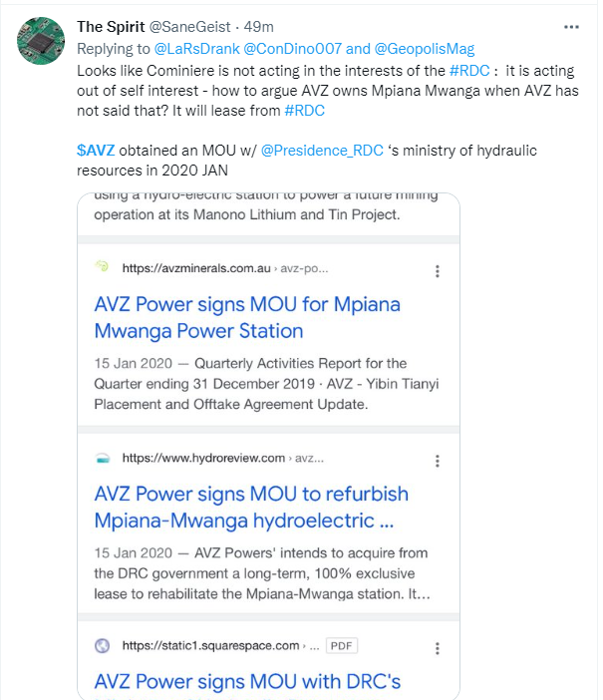
Task: Open 'AVZ Power signs MOU with DRC's' result
Action: pyautogui.click(x=248, y=682)
